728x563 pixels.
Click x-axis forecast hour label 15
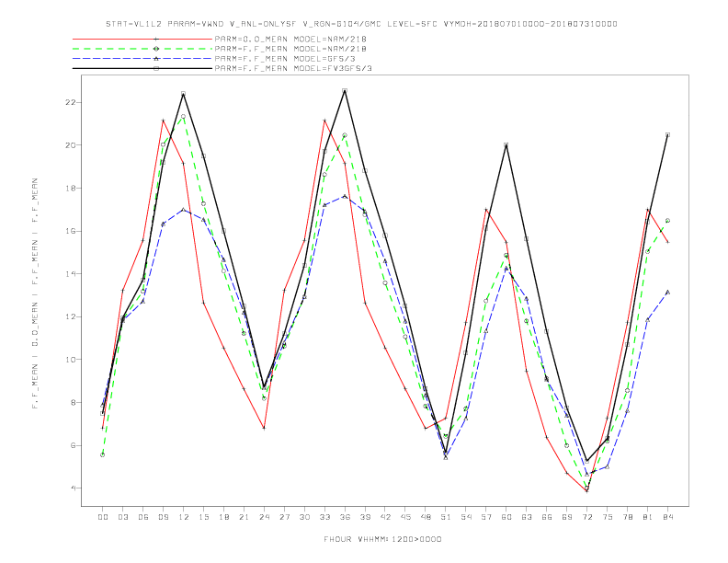click(x=203, y=517)
